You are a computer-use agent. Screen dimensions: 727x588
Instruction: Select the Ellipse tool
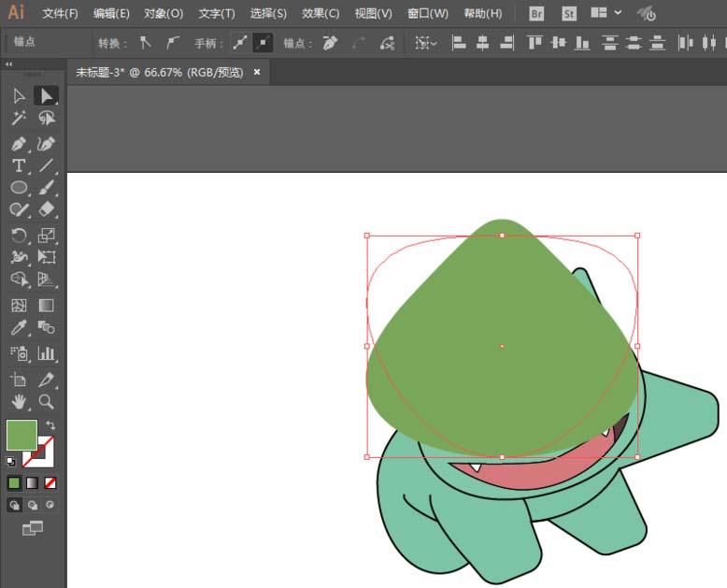coord(19,187)
